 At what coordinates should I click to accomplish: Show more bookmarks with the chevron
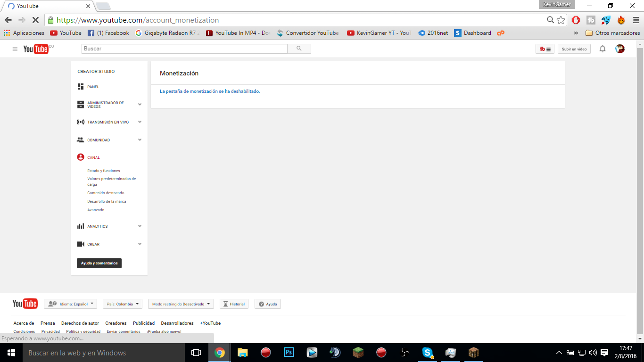(576, 33)
